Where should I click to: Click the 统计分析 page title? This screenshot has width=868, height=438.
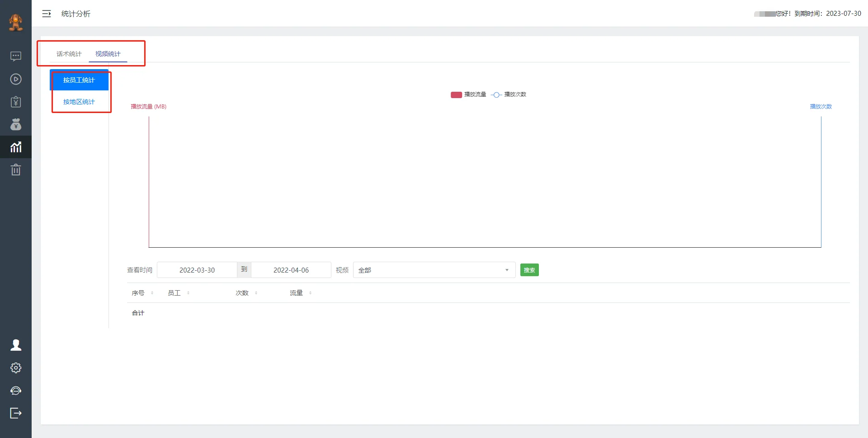(x=76, y=14)
